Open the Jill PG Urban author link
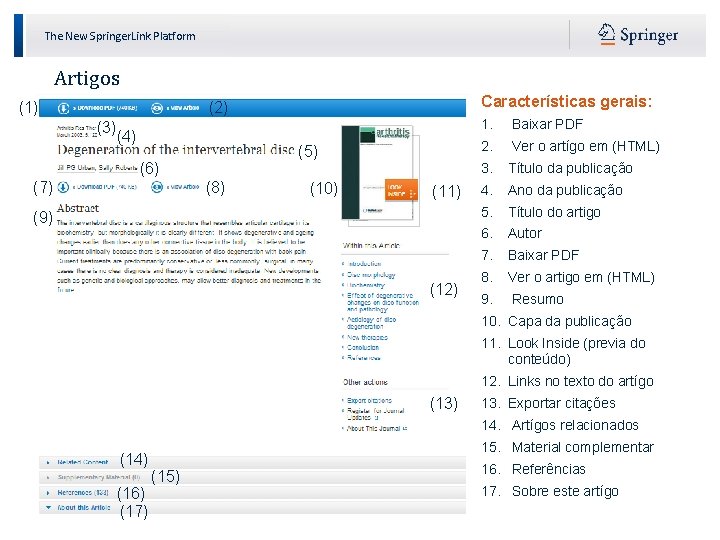The width and height of the screenshot is (720, 540). click(x=76, y=168)
